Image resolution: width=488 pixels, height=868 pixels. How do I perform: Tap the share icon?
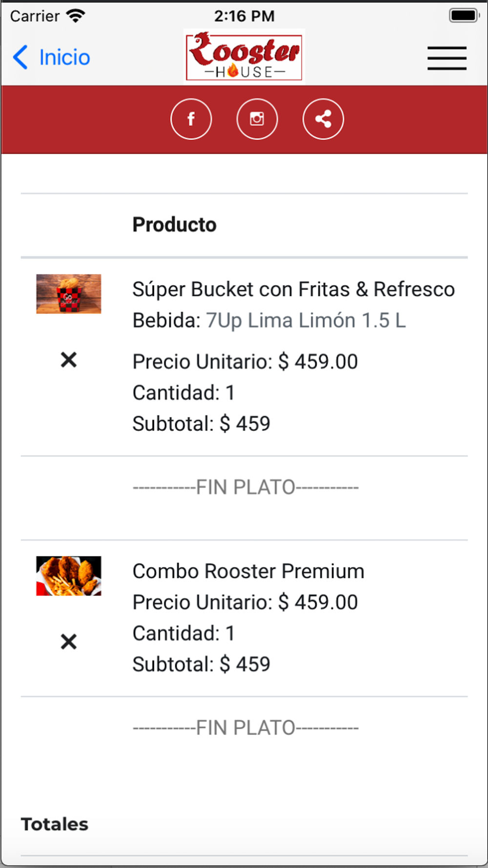click(x=323, y=119)
